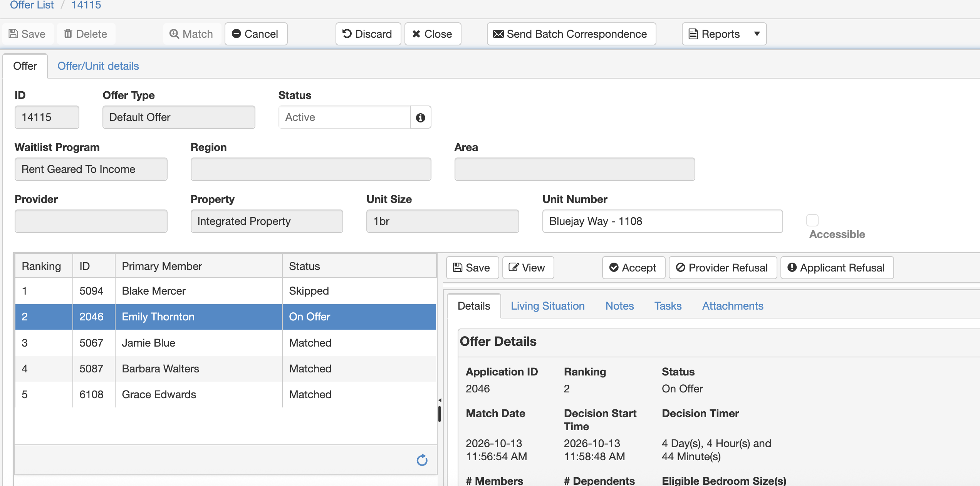Select the Details tab

474,306
